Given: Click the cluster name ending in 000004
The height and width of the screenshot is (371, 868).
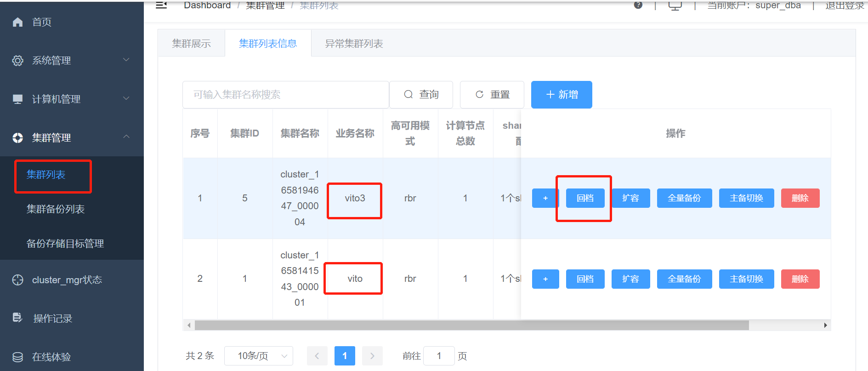Looking at the screenshot, I should coord(300,198).
